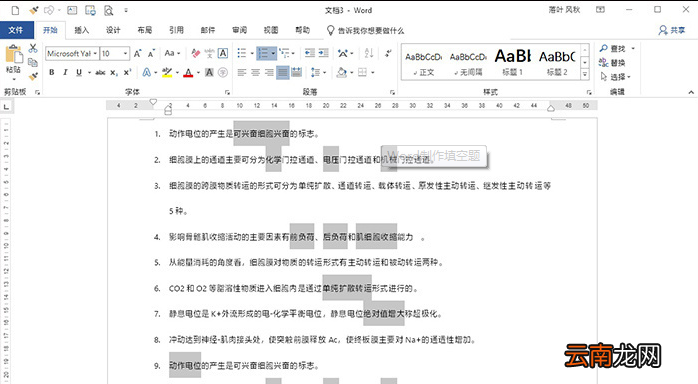Toggle Bold formatting
The image size is (698, 384).
[x=52, y=73]
